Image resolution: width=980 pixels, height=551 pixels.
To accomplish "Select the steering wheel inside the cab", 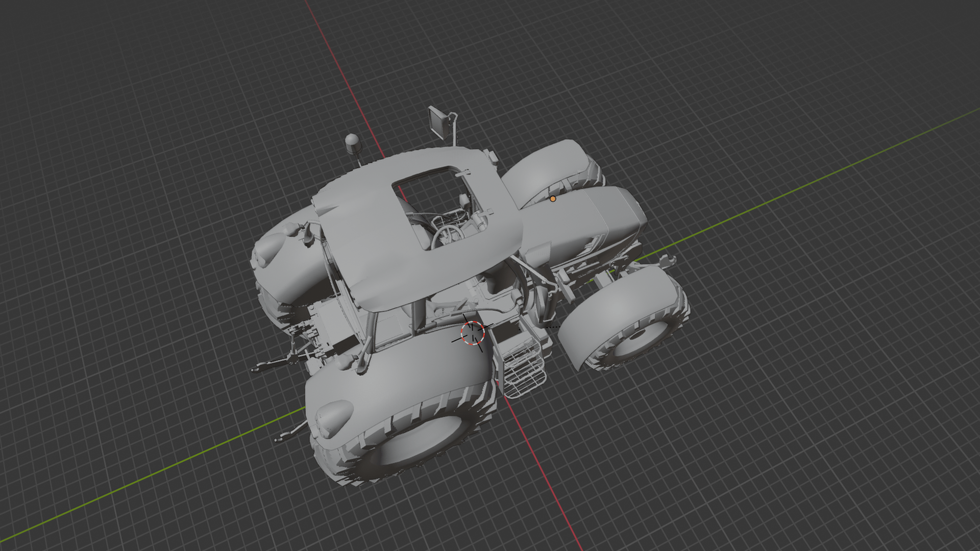I will click(448, 237).
